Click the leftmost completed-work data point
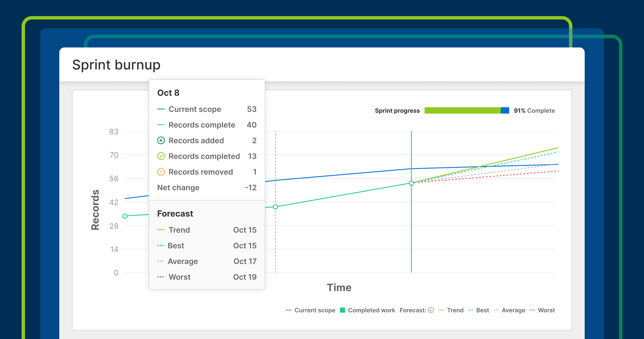The image size is (644, 339). tap(125, 216)
